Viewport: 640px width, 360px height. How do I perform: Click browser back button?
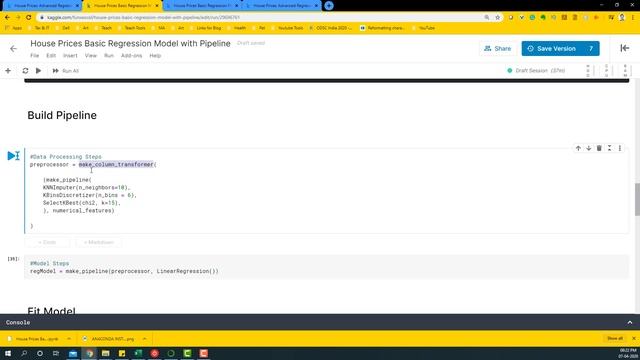pos(7,18)
